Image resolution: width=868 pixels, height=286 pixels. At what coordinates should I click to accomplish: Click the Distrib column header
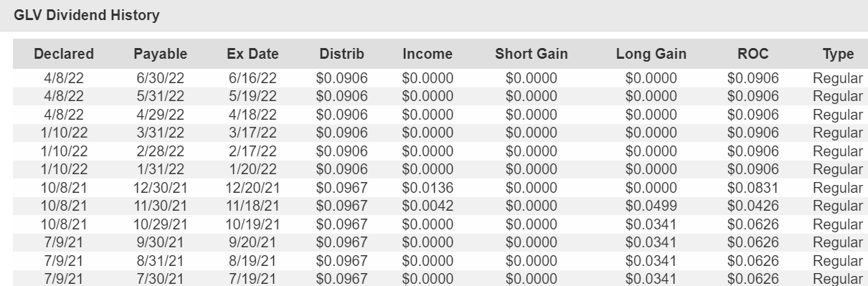[342, 54]
